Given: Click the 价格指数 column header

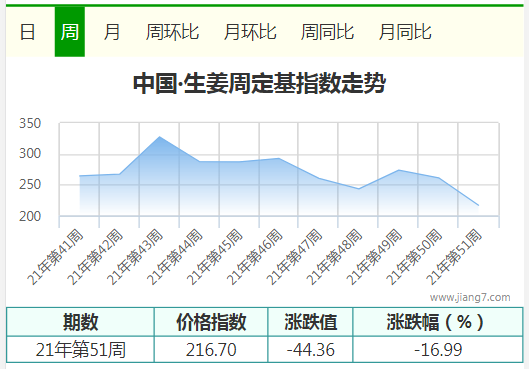Looking at the screenshot, I should tap(211, 322).
